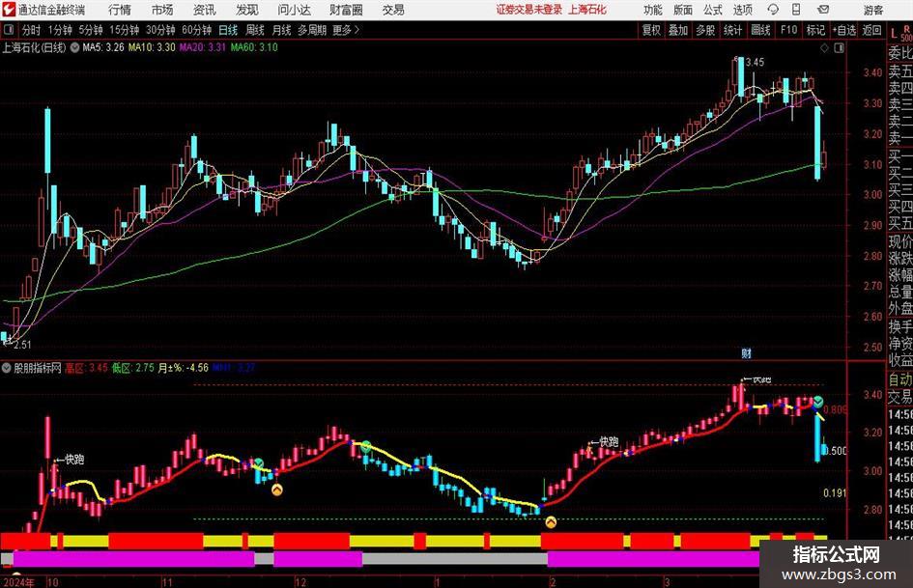Click the MA10: 3.30 value
Screen dimensions: 913x588
coord(152,47)
